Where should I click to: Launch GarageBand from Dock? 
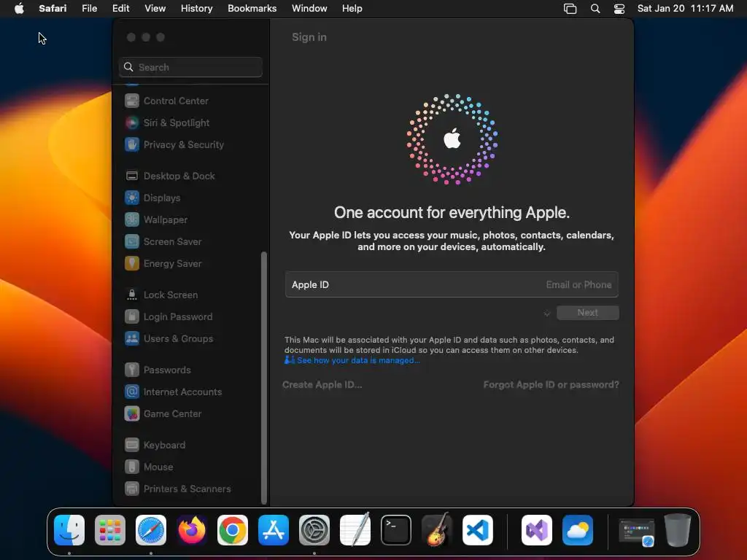click(x=437, y=530)
